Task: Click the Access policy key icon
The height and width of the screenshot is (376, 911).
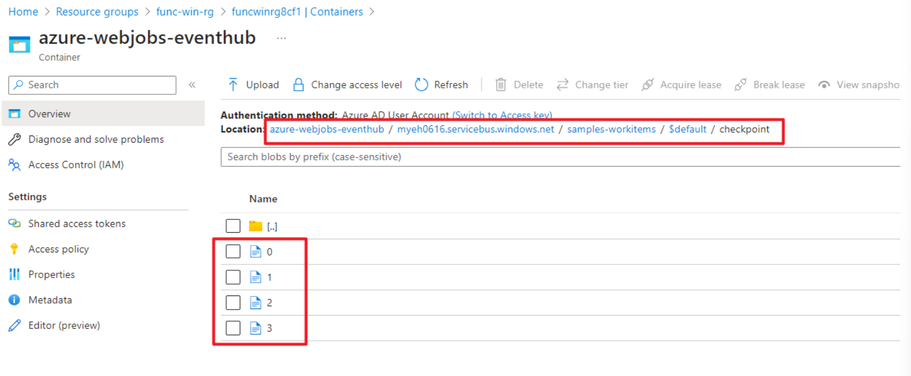Action: point(15,249)
